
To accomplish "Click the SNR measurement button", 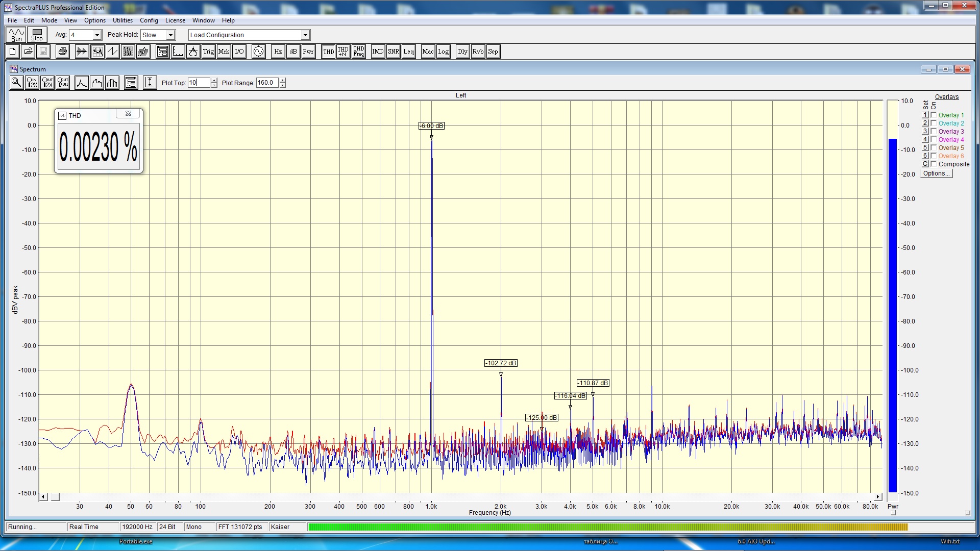I will click(393, 52).
